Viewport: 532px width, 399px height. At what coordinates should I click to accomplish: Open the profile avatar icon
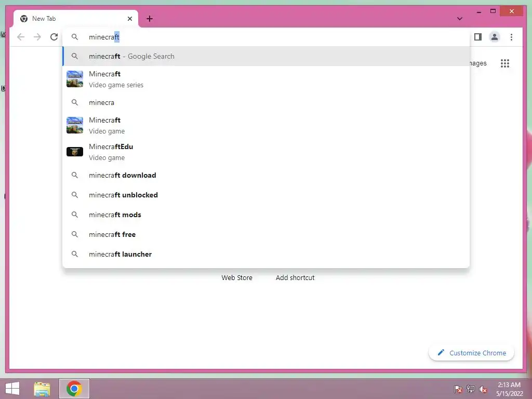pyautogui.click(x=495, y=37)
